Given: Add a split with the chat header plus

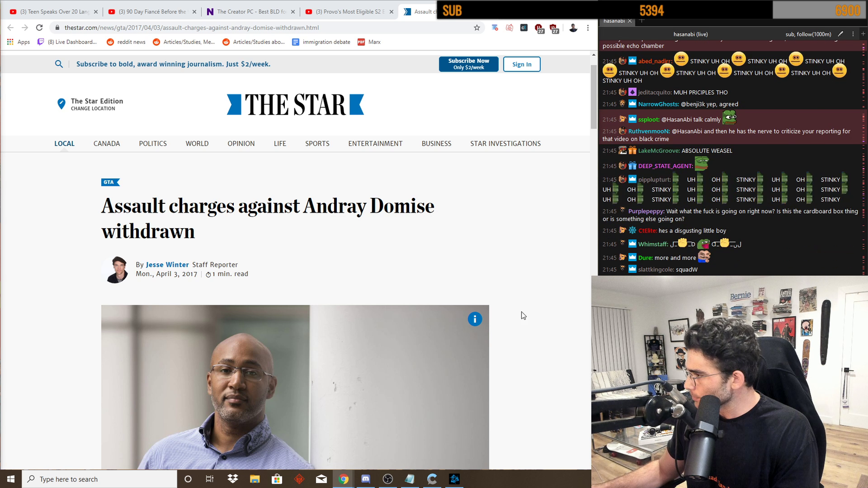Looking at the screenshot, I should (x=863, y=34).
